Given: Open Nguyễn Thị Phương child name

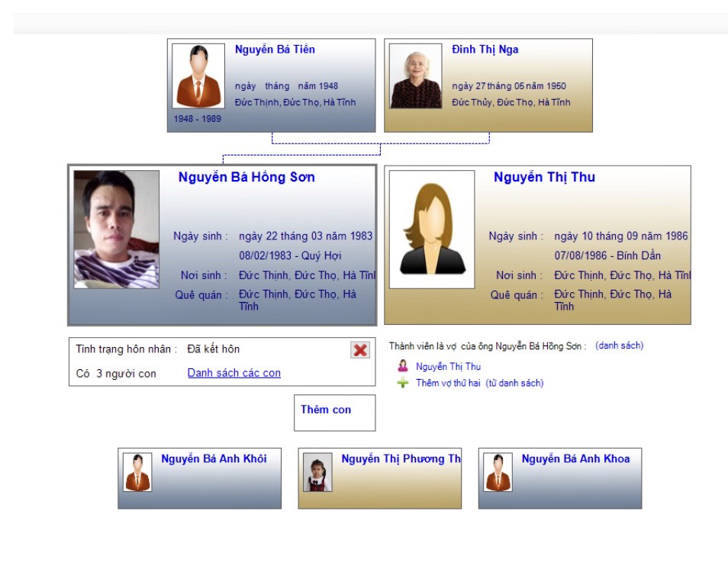Looking at the screenshot, I should click(401, 459).
